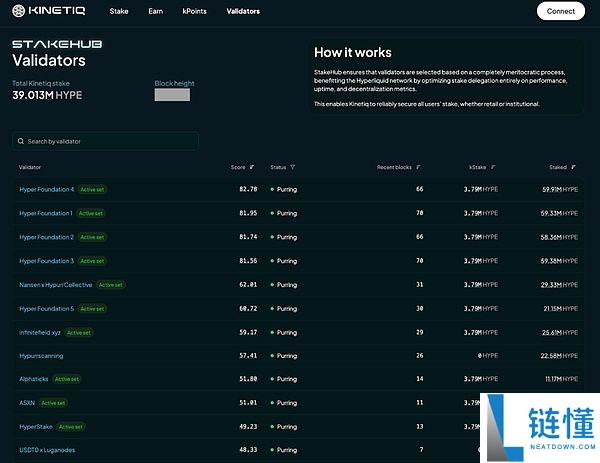This screenshot has height=463, width=600.
Task: Click the Validator column header
Action: [30, 167]
